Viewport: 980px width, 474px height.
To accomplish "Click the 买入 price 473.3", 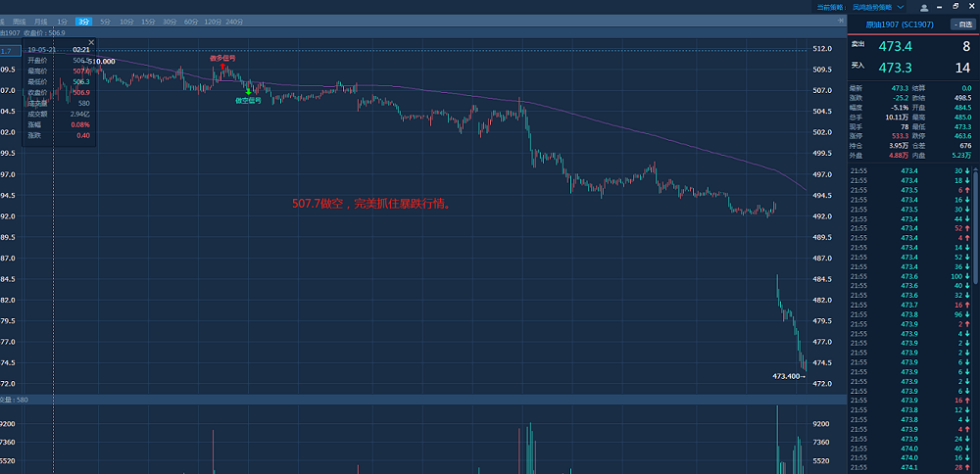I will 896,67.
